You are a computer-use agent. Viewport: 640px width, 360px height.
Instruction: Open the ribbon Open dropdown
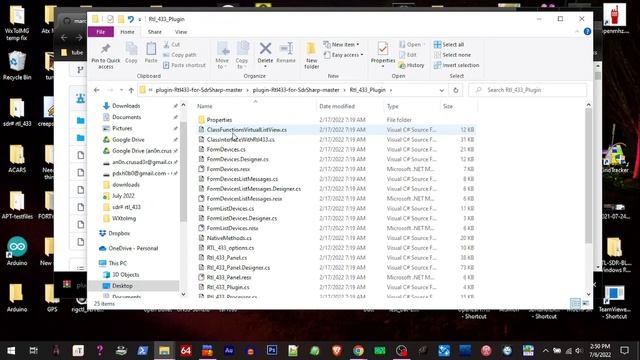pyautogui.click(x=412, y=44)
